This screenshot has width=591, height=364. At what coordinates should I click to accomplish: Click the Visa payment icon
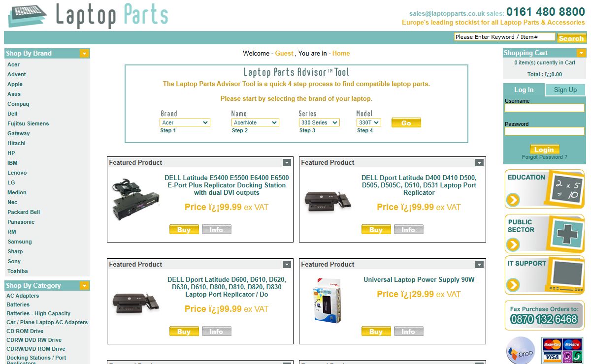pyautogui.click(x=552, y=357)
